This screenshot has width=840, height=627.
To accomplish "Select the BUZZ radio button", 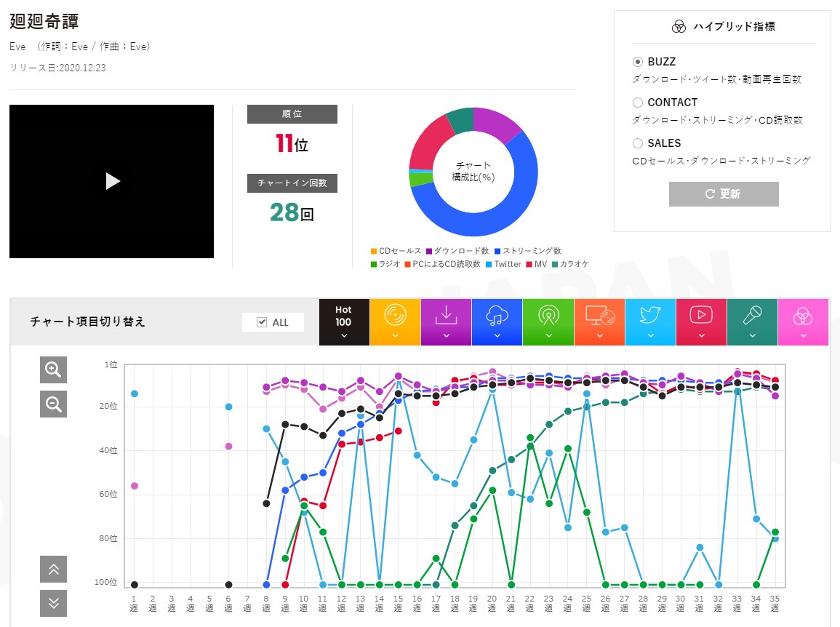I will click(x=638, y=62).
